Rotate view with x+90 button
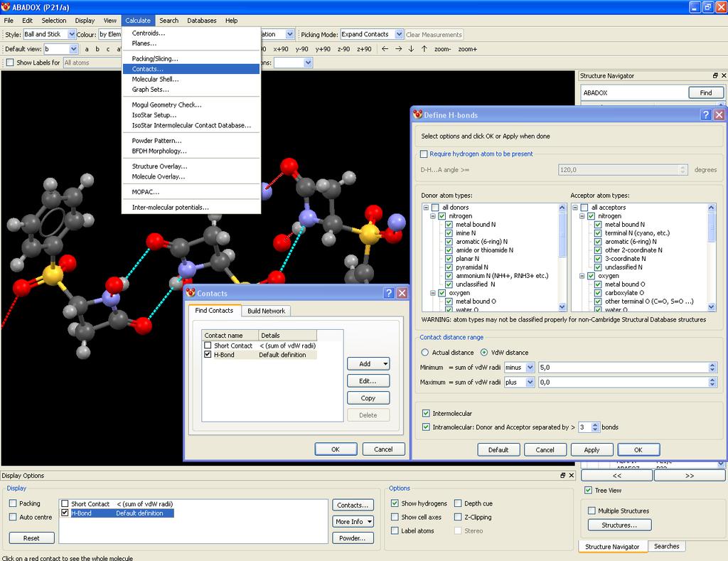 pos(280,49)
